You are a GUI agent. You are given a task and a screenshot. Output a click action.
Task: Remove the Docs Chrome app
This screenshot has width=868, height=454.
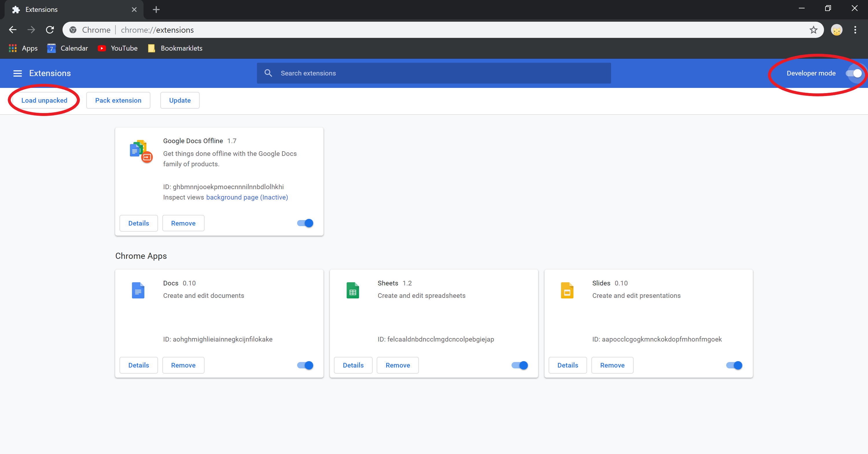pyautogui.click(x=183, y=365)
